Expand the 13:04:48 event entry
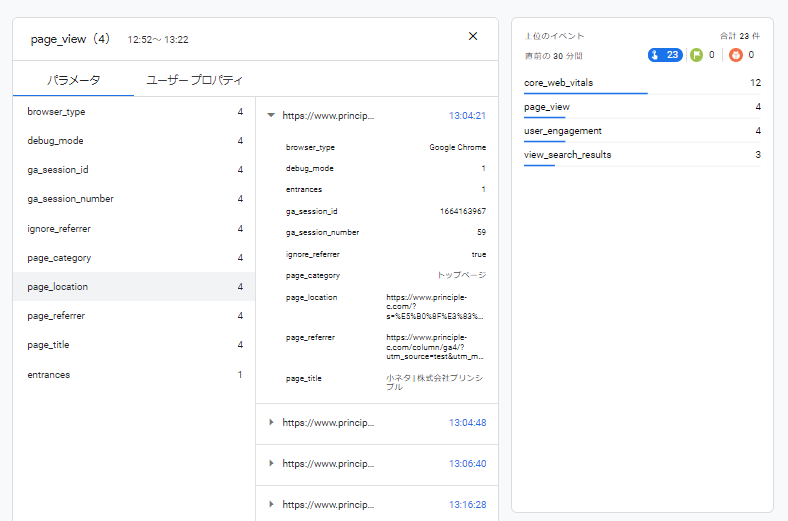Screen dimensions: 788x521 tap(271, 422)
